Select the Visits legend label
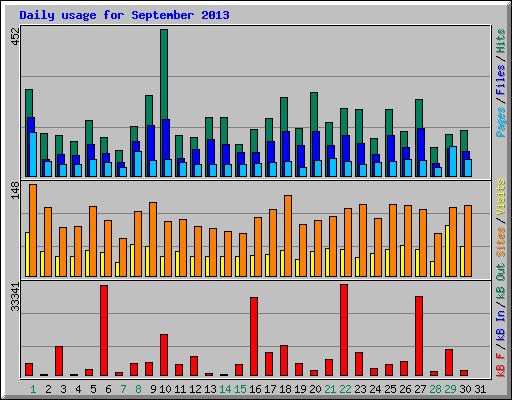This screenshot has width=512, height=400. pos(500,197)
